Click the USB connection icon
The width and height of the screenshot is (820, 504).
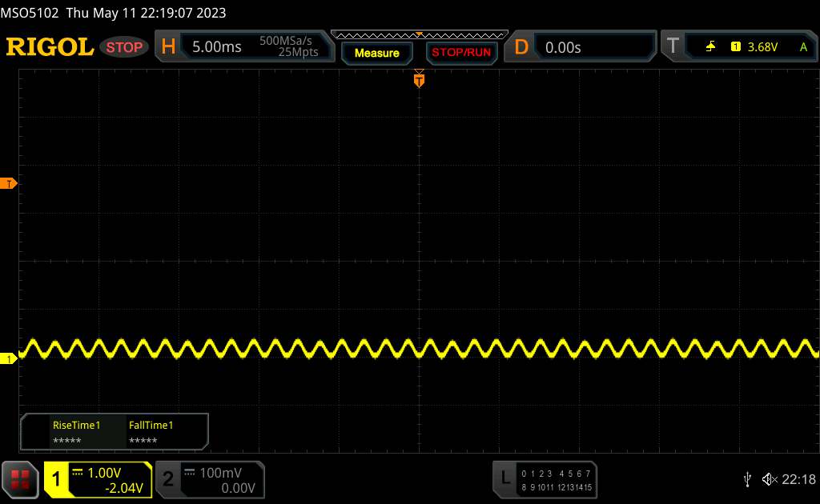[747, 479]
